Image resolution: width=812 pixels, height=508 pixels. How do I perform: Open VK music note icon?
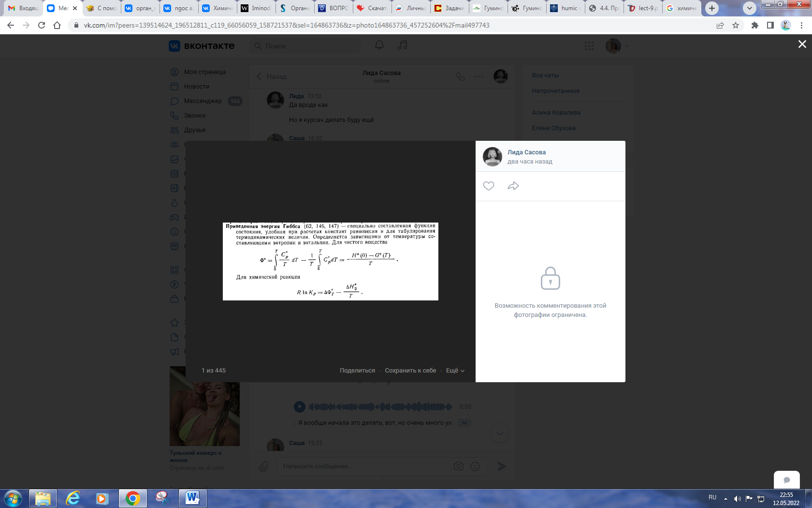click(x=402, y=45)
